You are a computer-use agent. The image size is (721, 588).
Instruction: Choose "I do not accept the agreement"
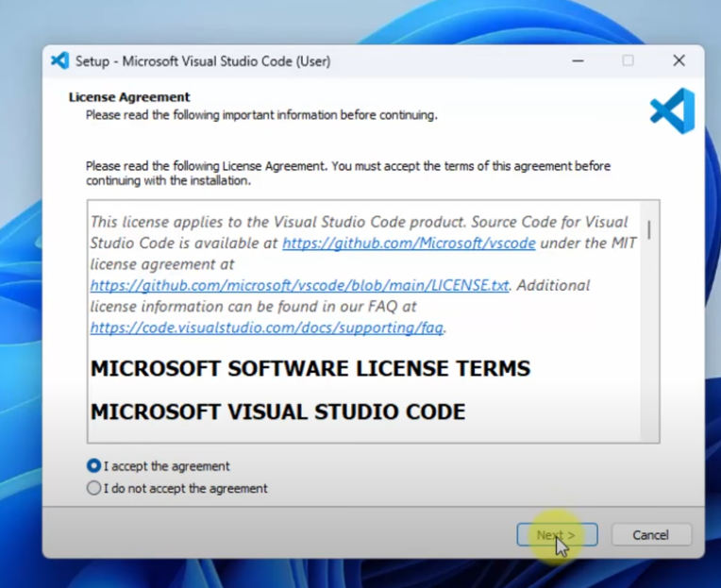click(x=93, y=489)
